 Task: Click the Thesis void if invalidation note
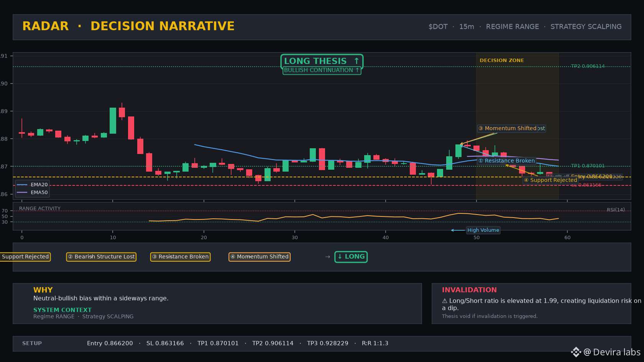[x=490, y=316]
